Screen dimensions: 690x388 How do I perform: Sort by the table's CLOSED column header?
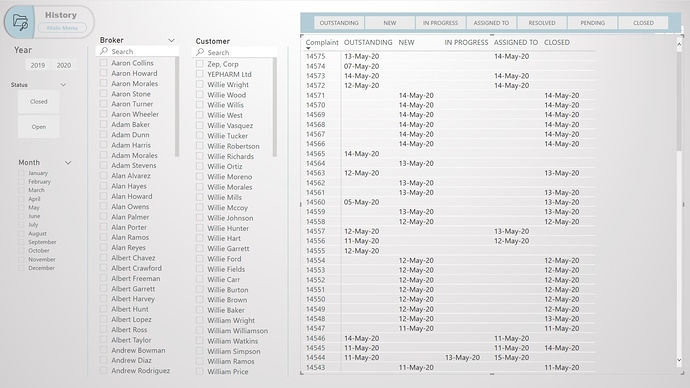557,42
